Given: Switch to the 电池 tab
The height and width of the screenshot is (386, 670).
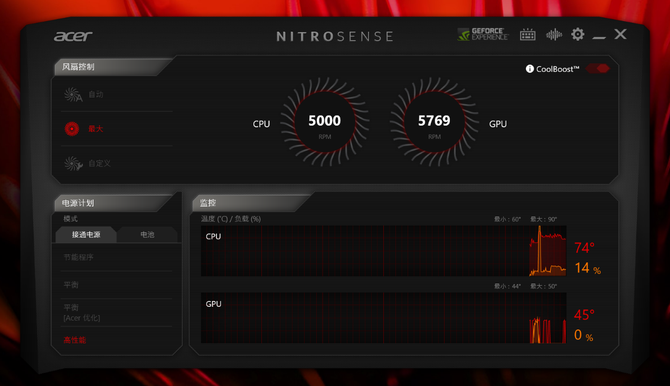Looking at the screenshot, I should coord(147,235).
